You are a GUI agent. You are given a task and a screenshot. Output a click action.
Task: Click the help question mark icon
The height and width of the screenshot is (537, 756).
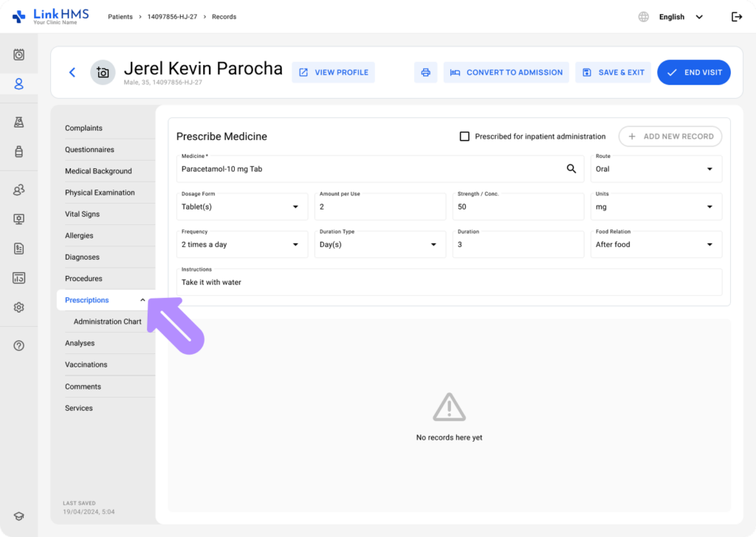(x=19, y=346)
